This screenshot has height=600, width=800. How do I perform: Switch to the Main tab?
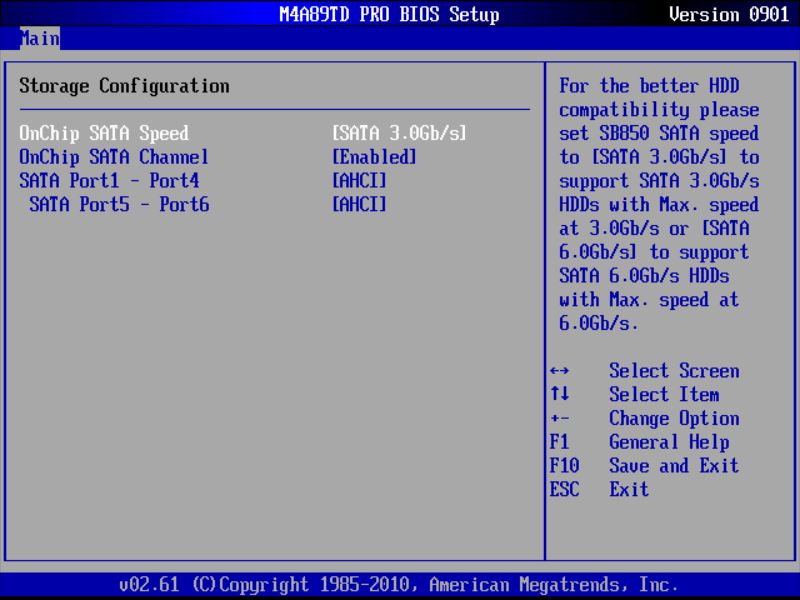pos(39,38)
